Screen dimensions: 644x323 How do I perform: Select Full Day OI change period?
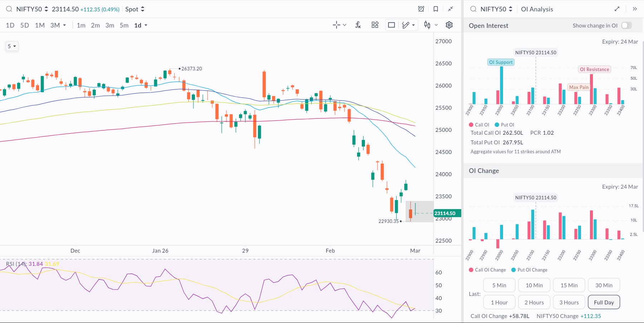click(604, 302)
